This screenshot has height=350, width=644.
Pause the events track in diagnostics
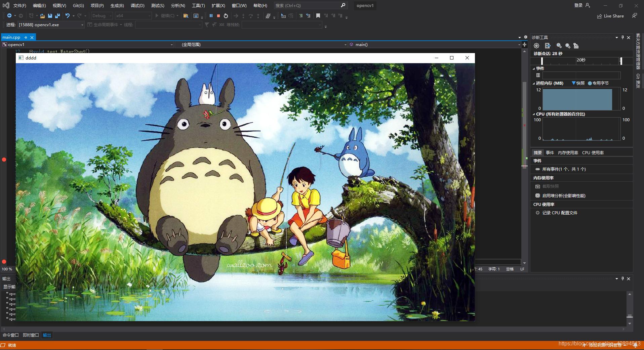538,75
